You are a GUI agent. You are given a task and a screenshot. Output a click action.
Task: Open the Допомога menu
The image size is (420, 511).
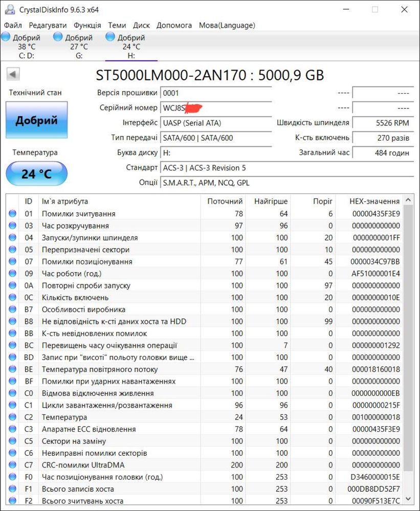pyautogui.click(x=174, y=26)
